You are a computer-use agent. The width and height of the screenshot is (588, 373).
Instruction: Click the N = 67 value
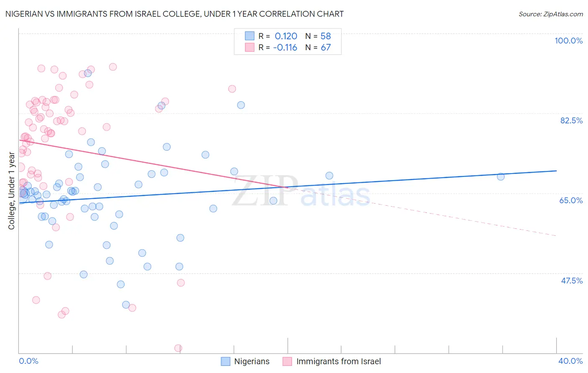pyautogui.click(x=318, y=47)
